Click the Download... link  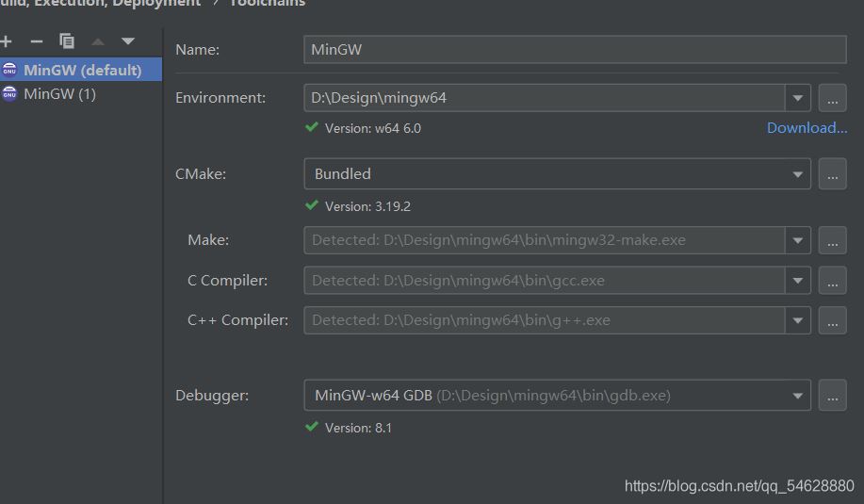pyautogui.click(x=807, y=128)
